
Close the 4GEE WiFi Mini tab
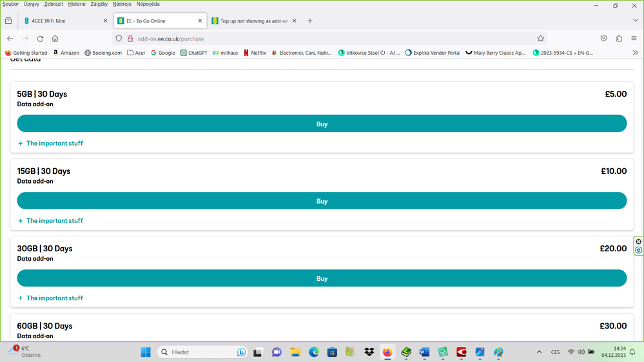tap(105, 21)
